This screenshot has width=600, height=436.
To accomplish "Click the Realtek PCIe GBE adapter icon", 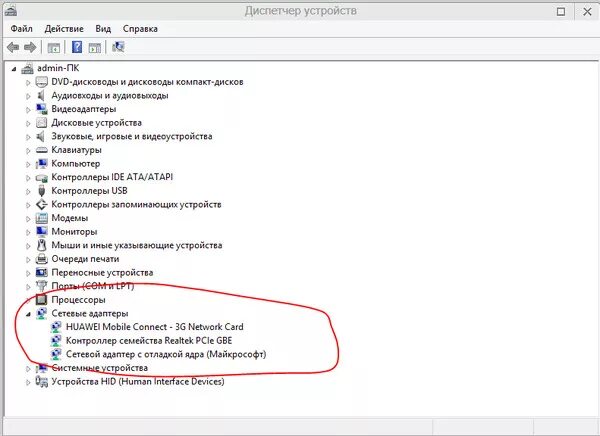I will tap(56, 341).
